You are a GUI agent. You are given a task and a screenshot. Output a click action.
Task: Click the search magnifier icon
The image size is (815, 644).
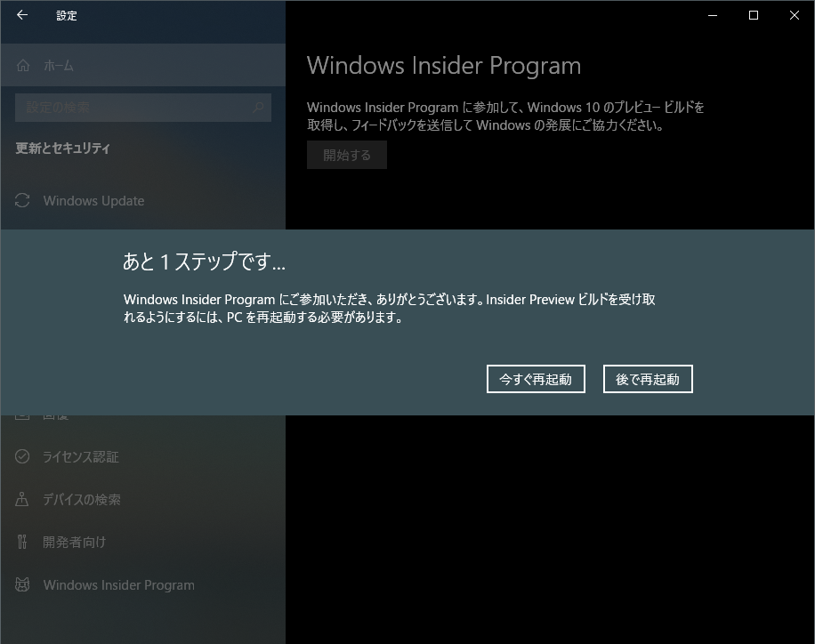tap(256, 107)
